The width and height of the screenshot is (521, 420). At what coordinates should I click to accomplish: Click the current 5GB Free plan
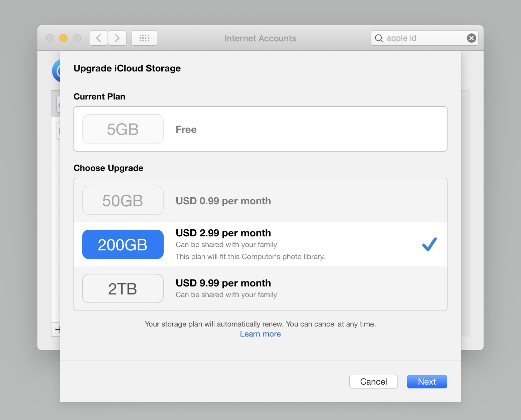pos(260,129)
